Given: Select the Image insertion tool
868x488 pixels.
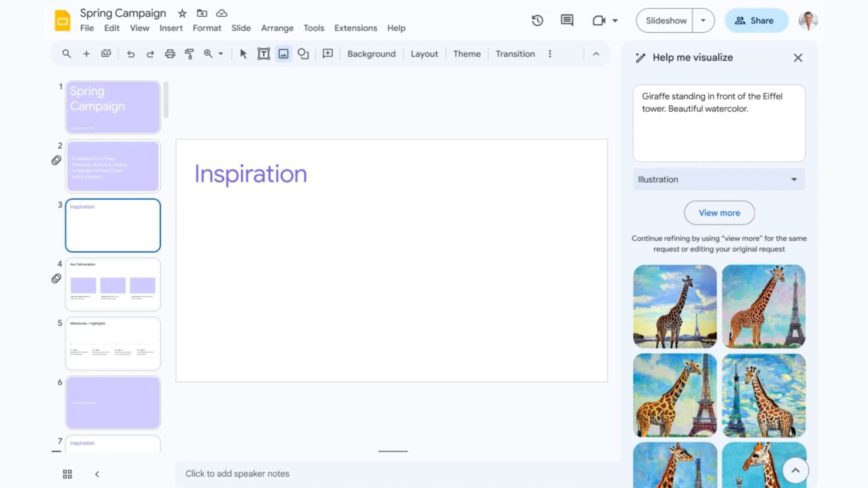Looking at the screenshot, I should [283, 54].
